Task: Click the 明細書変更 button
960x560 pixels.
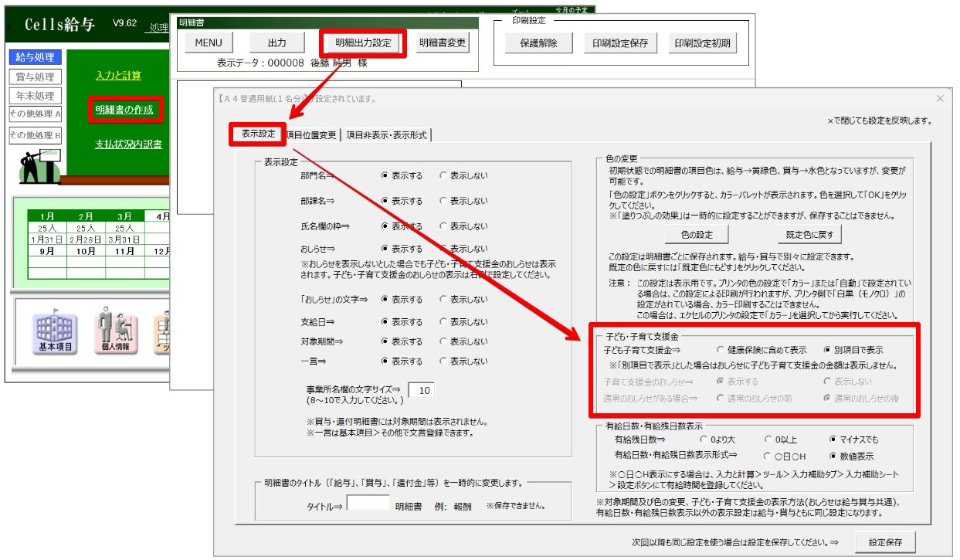Action: [x=441, y=42]
